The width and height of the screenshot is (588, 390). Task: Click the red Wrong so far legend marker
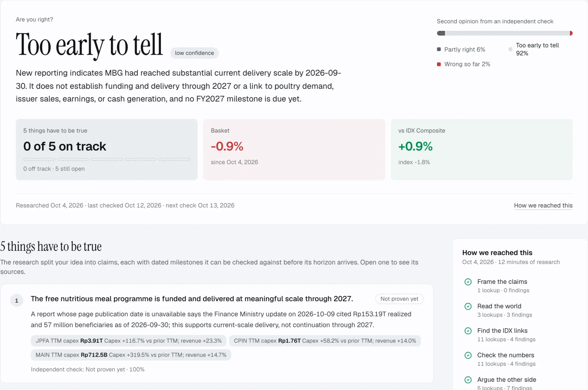click(x=439, y=64)
